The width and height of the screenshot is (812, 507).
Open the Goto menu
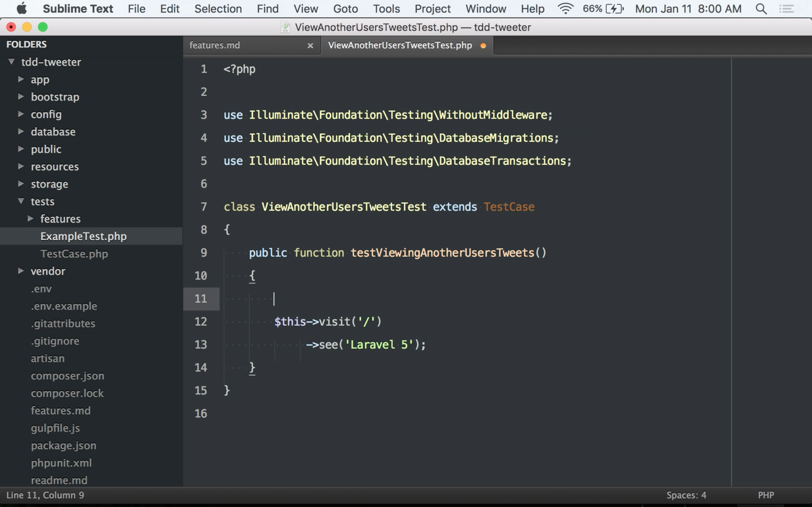click(345, 9)
